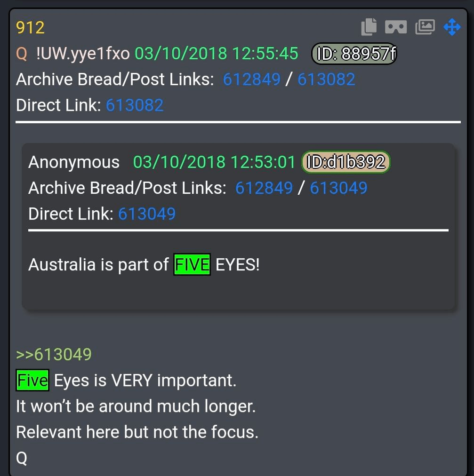Screen dimensions: 474x476
Task: Click the Q tripcode !UW.yye1fxo
Action: [83, 54]
